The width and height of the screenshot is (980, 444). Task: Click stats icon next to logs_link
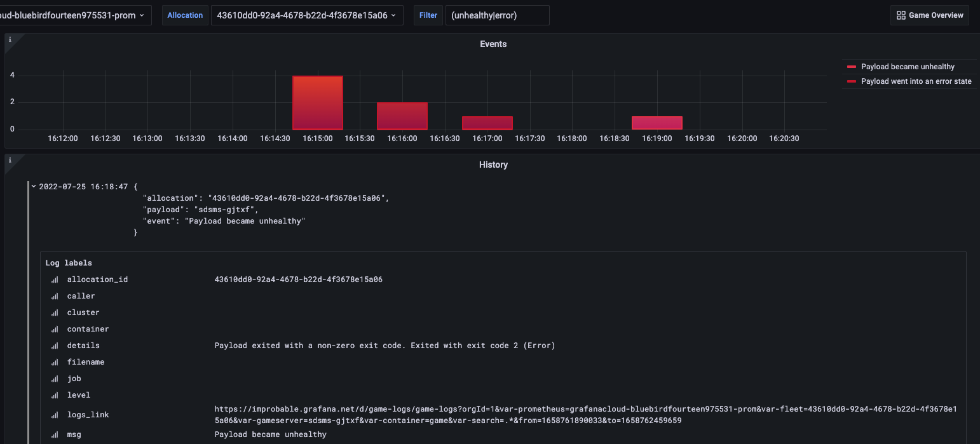[55, 415]
